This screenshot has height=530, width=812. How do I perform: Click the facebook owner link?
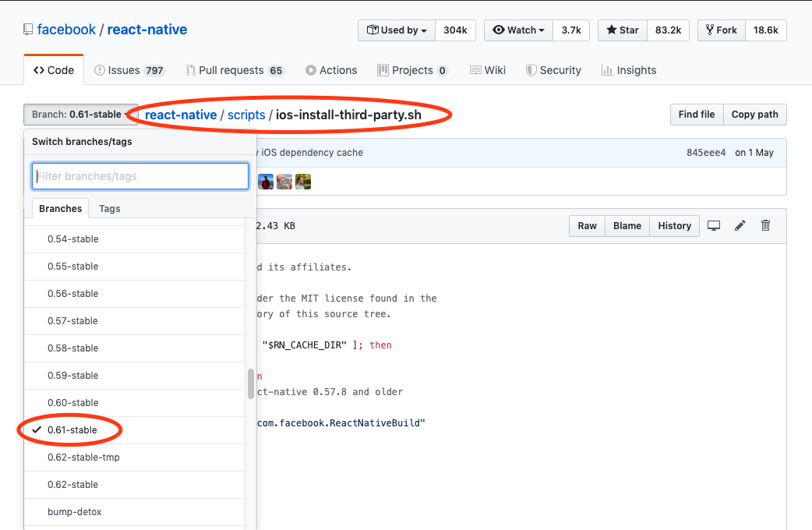(66, 30)
